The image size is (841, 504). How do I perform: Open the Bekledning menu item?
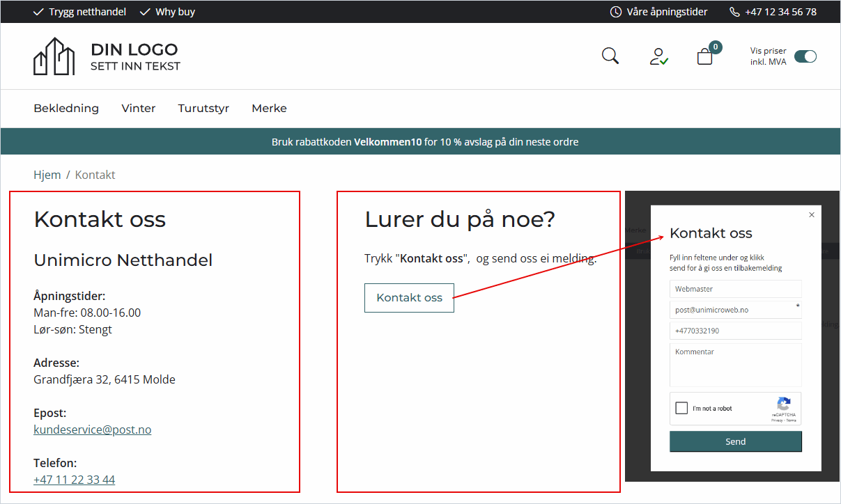(66, 108)
